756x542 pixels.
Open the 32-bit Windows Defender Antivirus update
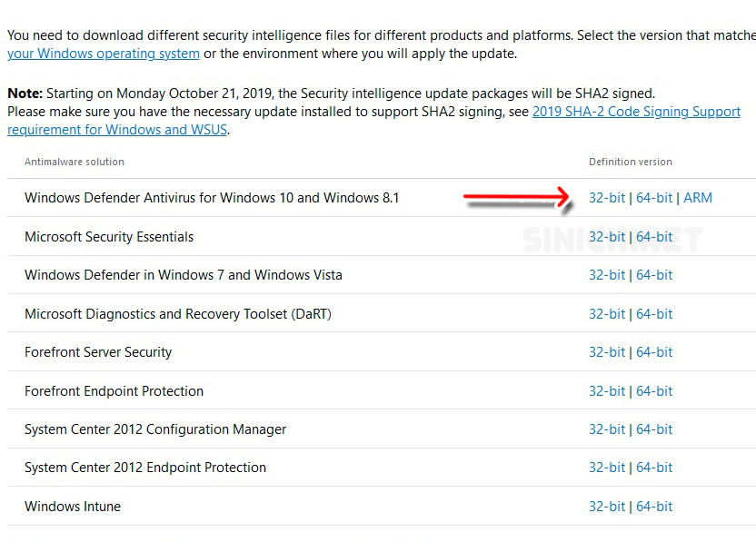[x=607, y=198]
